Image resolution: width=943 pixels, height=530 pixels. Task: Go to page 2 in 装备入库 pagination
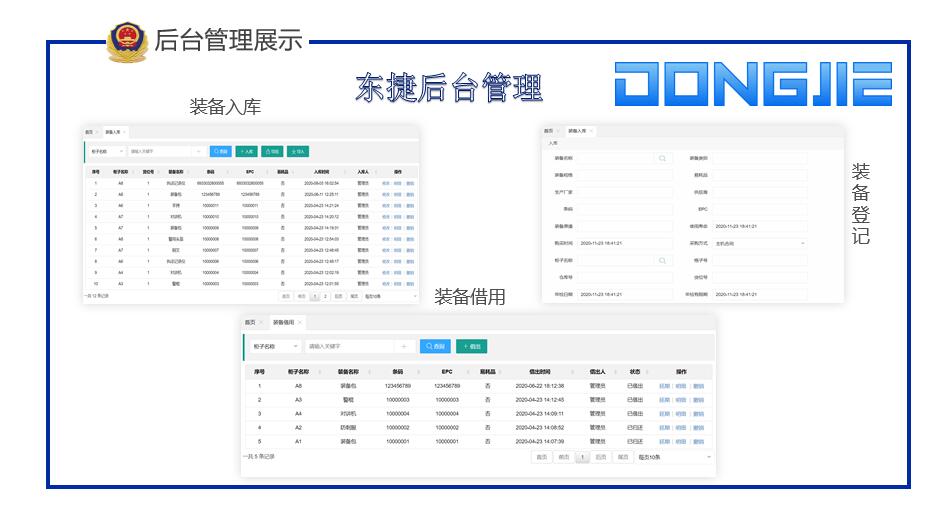(325, 296)
